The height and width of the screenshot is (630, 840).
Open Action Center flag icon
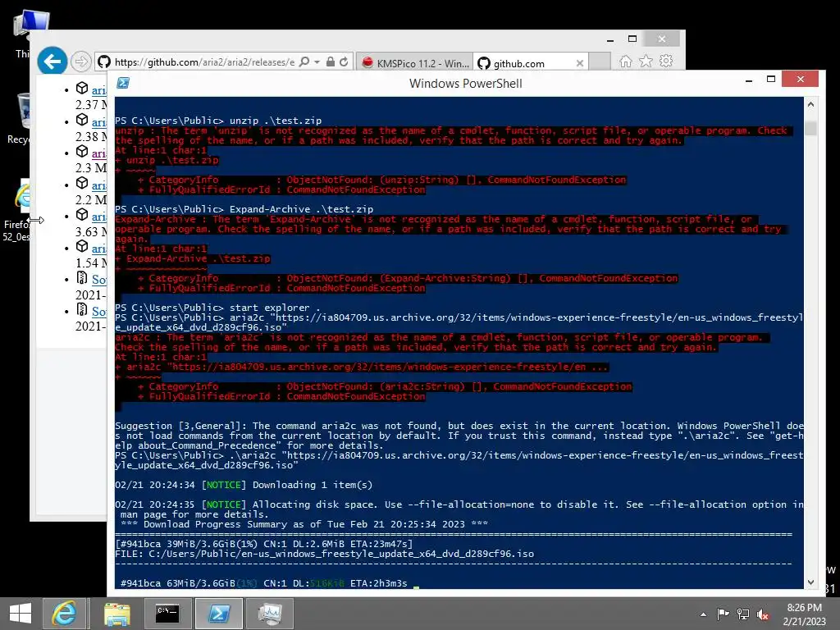[x=723, y=614]
